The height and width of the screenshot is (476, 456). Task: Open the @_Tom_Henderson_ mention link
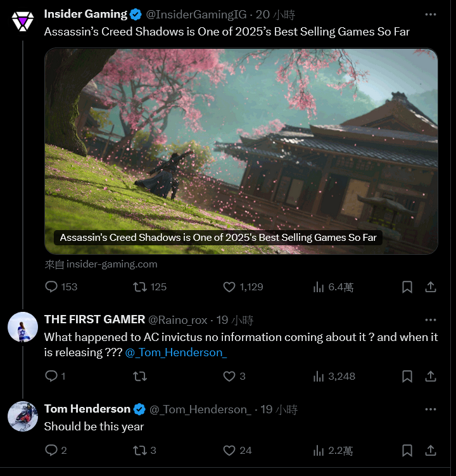pos(176,352)
